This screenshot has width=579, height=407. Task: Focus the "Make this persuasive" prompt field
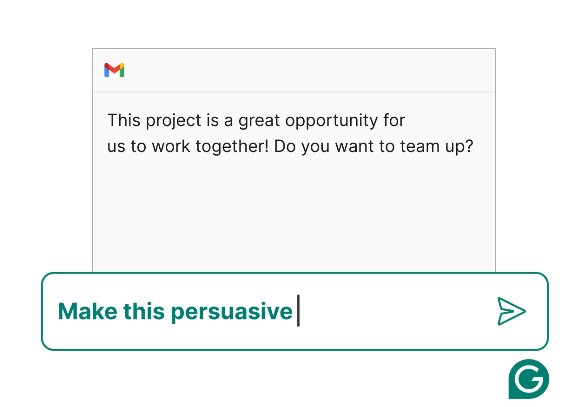[295, 311]
